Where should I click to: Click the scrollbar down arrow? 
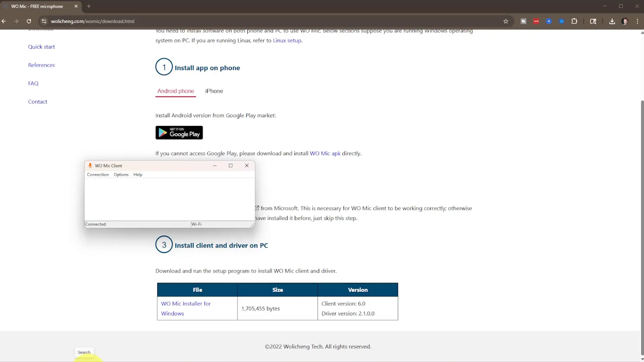[642, 359]
